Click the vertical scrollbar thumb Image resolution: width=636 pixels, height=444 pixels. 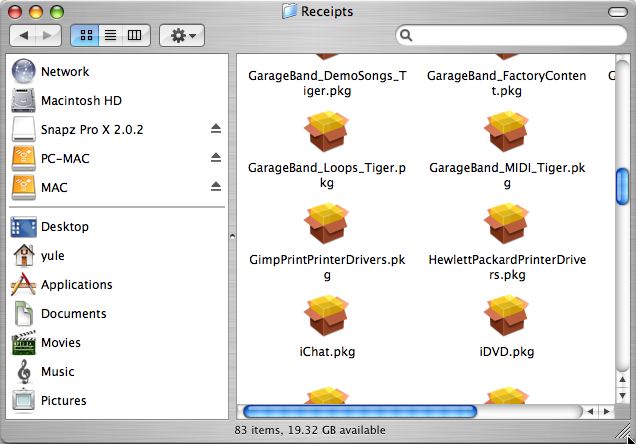tap(622, 187)
